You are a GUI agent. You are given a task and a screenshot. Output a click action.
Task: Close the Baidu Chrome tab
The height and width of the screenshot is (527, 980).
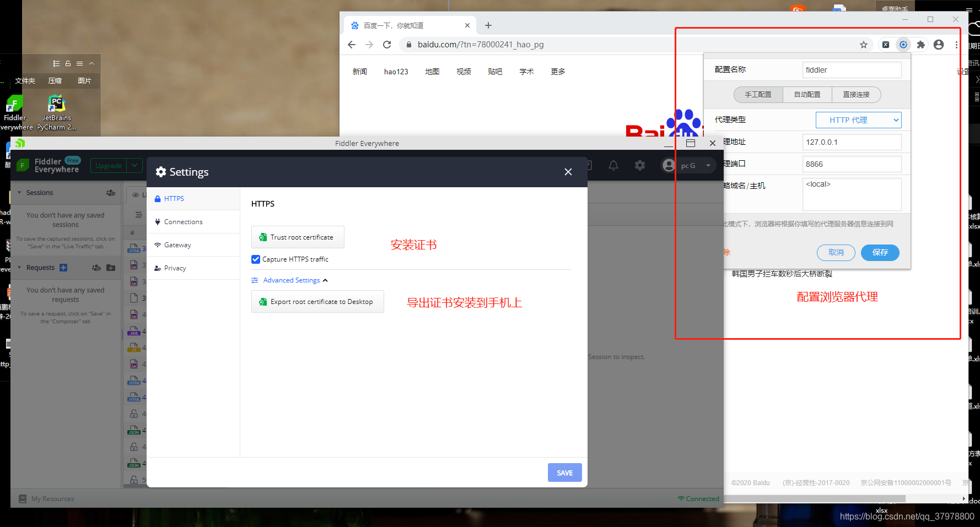tap(467, 25)
